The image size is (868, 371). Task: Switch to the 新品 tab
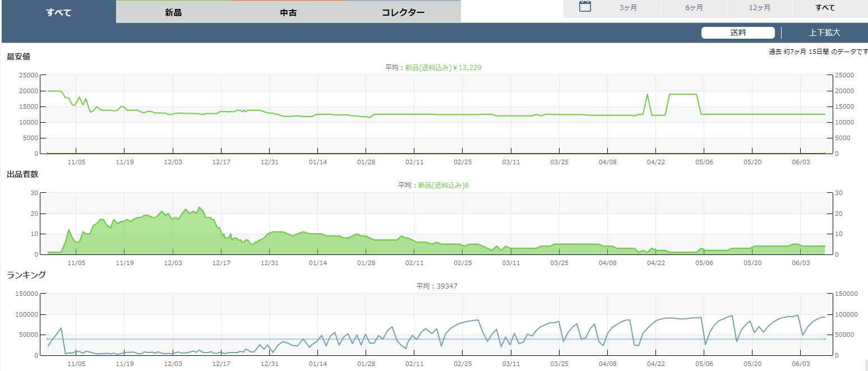click(173, 12)
